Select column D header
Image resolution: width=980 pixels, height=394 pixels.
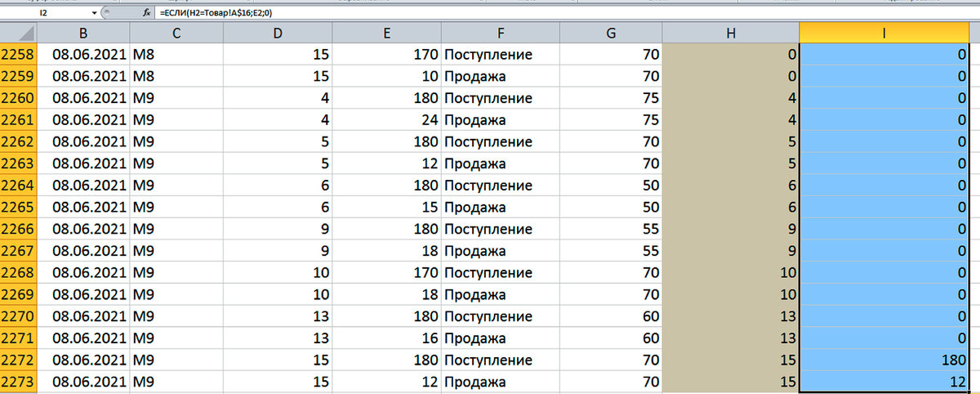click(x=278, y=33)
